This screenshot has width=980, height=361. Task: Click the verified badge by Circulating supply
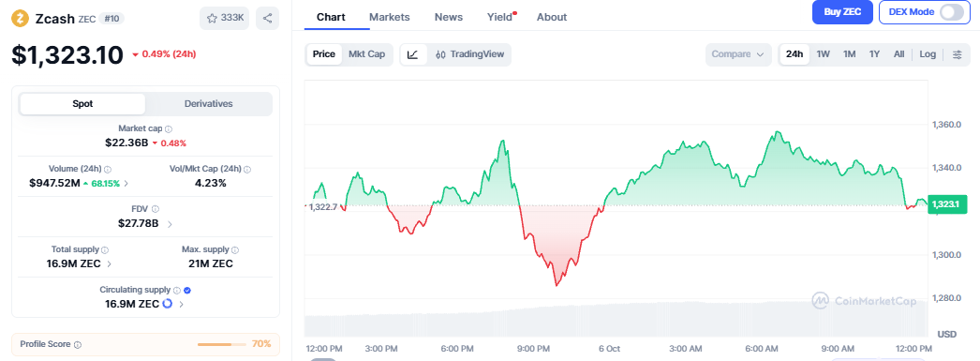pyautogui.click(x=188, y=291)
